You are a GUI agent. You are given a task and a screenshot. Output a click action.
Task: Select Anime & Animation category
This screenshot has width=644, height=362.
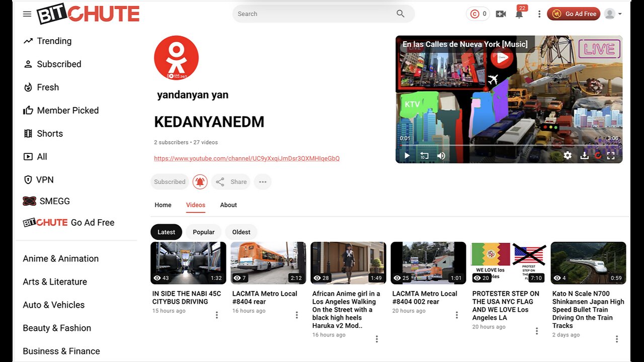(x=61, y=259)
